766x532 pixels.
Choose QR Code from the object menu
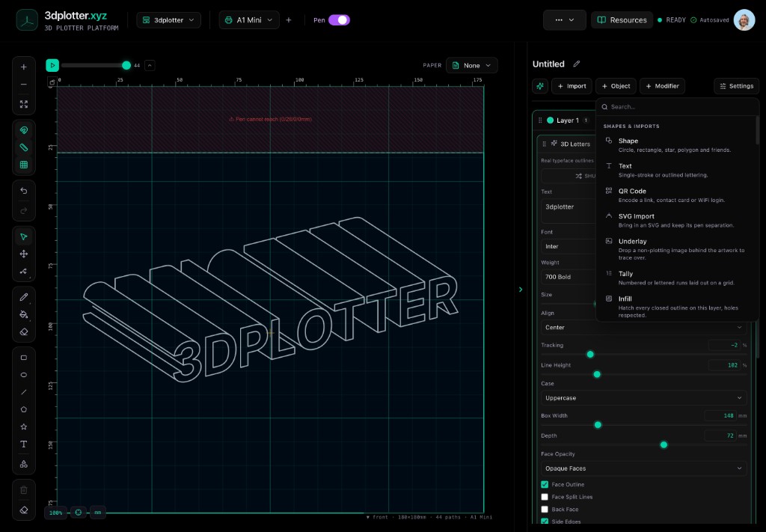coord(676,195)
